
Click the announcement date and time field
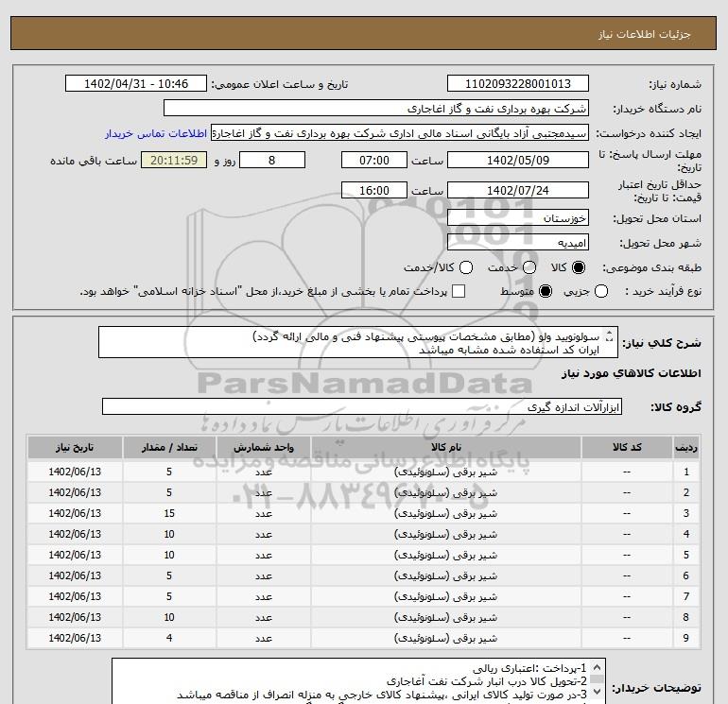point(136,83)
